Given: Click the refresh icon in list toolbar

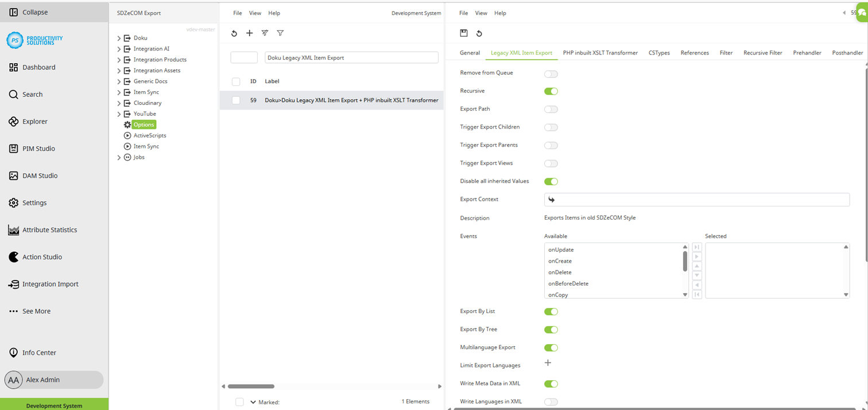Looking at the screenshot, I should coord(234,33).
